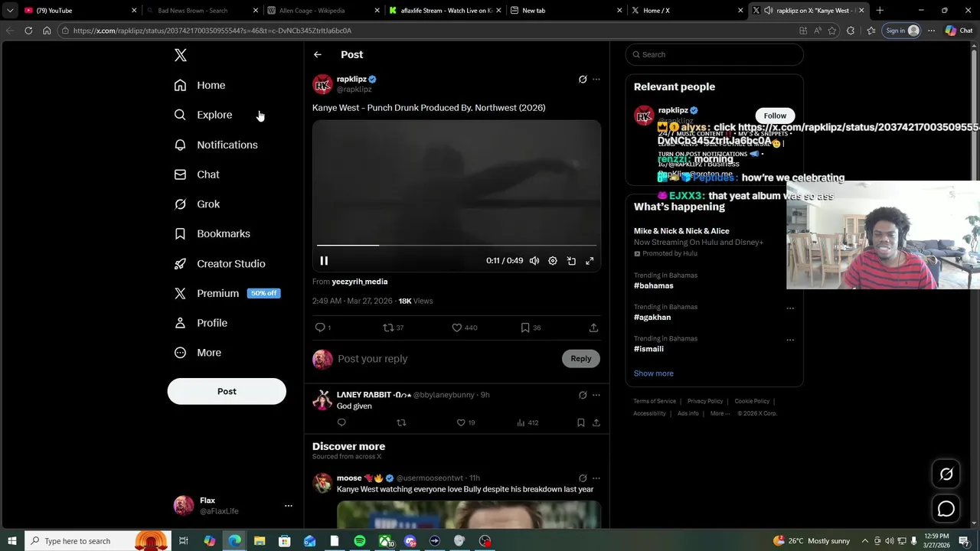The image size is (980, 551).
Task: Follow rapklipz
Action: point(775,116)
